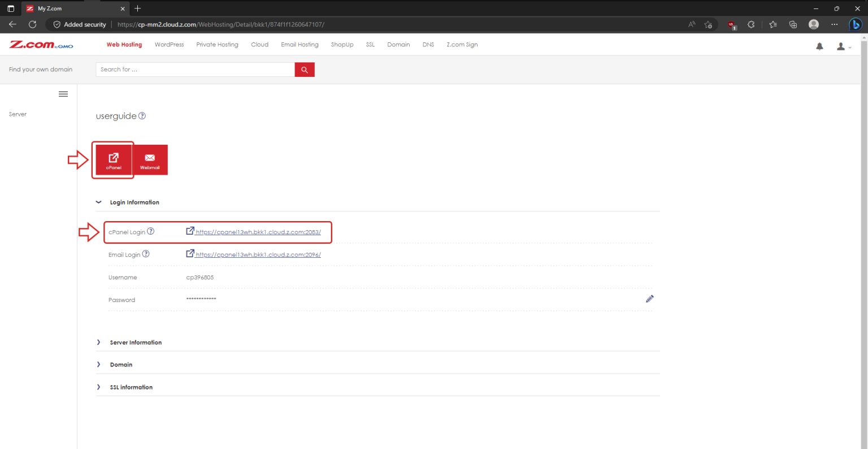Click help icon beside cPanel Login
Screen dimensions: 868x449
(151, 231)
